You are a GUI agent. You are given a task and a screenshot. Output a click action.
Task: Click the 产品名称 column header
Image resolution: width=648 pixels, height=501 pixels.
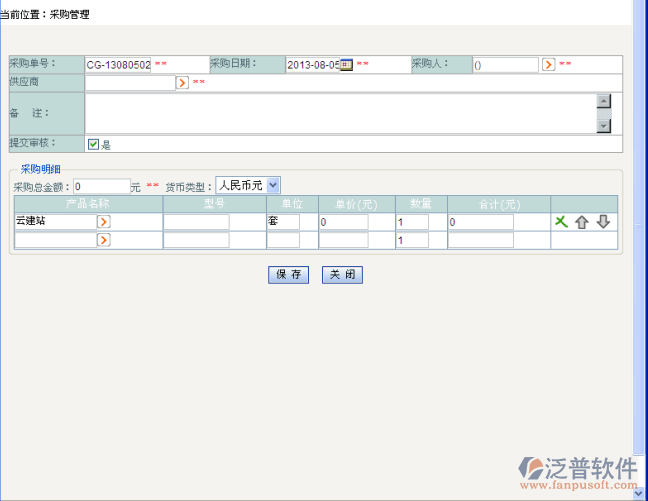pyautogui.click(x=88, y=204)
